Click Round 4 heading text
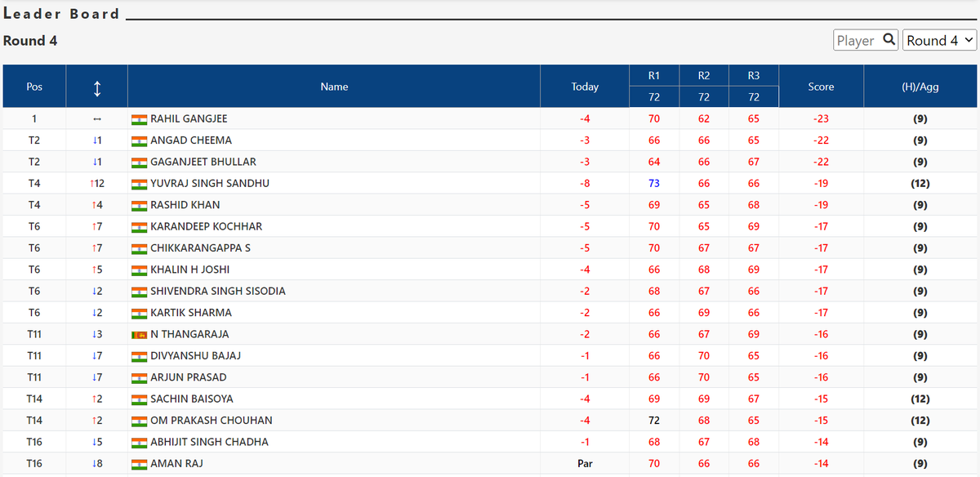The height and width of the screenshot is (477, 980). click(x=30, y=41)
